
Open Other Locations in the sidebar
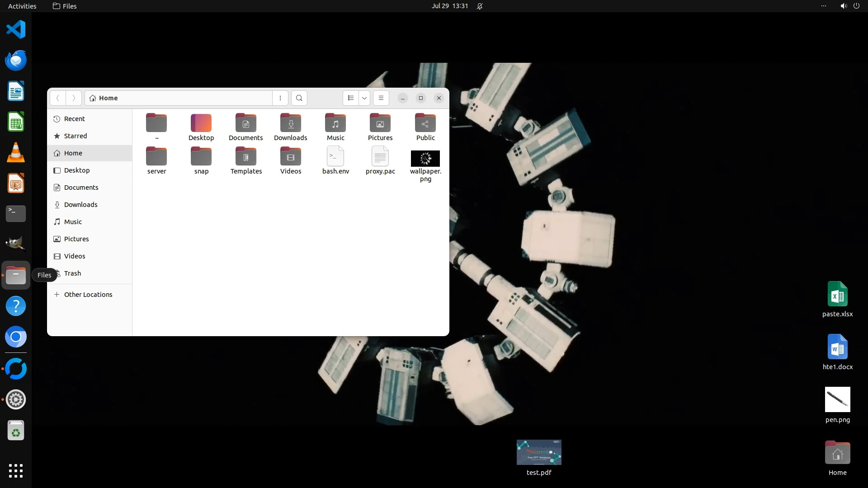pyautogui.click(x=88, y=295)
